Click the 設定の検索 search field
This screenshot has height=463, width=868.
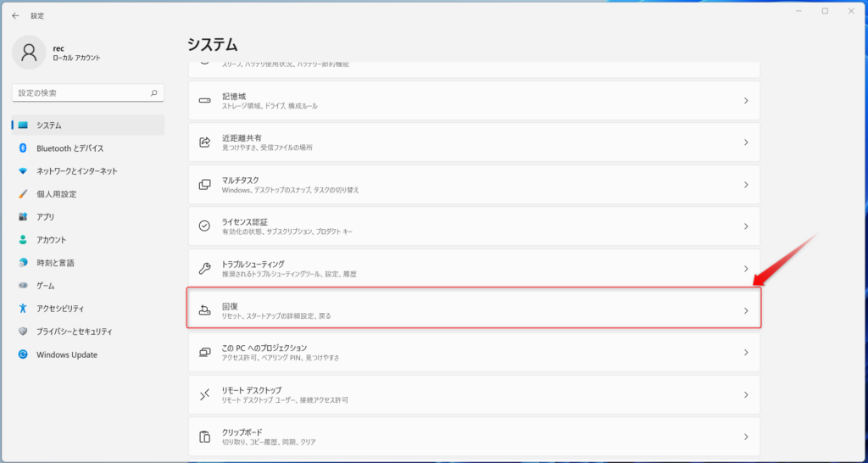tap(87, 93)
